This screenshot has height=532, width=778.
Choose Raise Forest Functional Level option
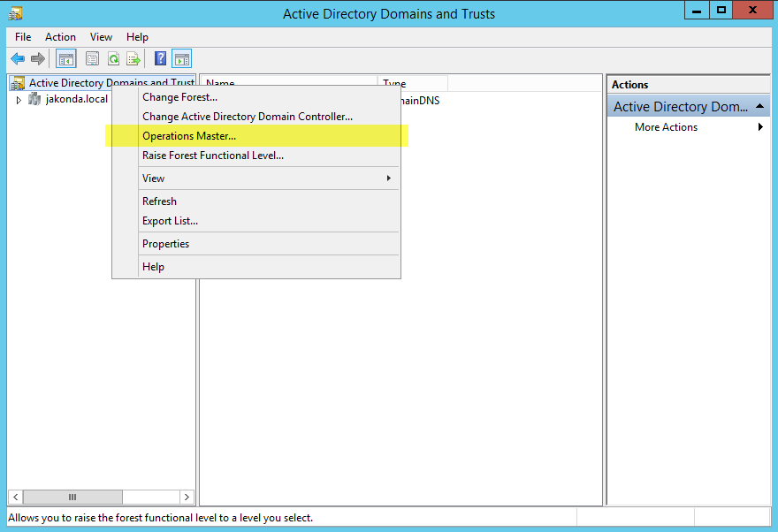click(x=213, y=156)
